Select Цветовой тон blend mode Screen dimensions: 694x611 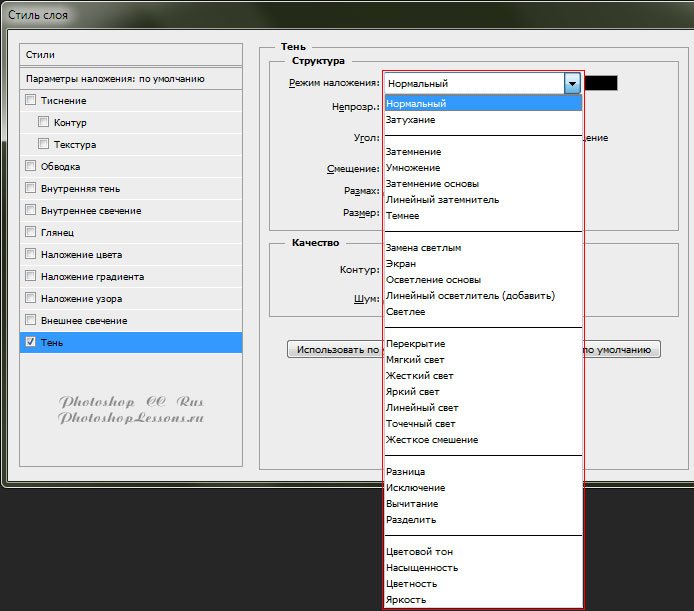(419, 552)
